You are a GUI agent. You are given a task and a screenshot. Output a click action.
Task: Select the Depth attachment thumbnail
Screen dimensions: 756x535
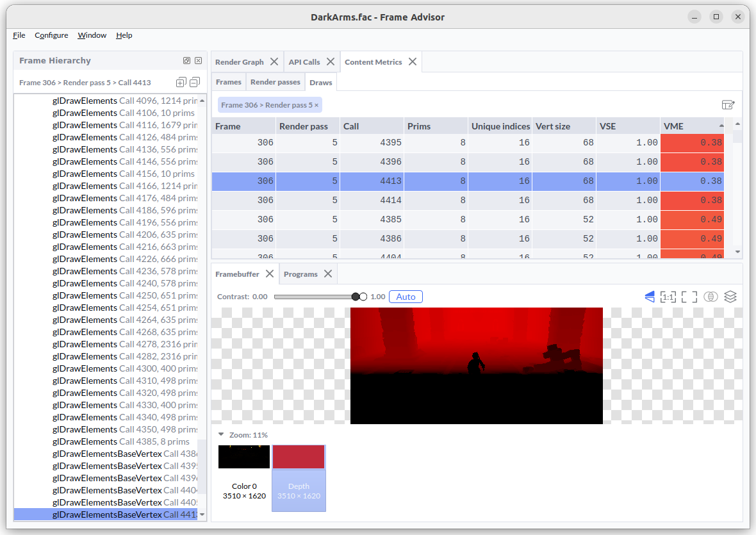(299, 478)
